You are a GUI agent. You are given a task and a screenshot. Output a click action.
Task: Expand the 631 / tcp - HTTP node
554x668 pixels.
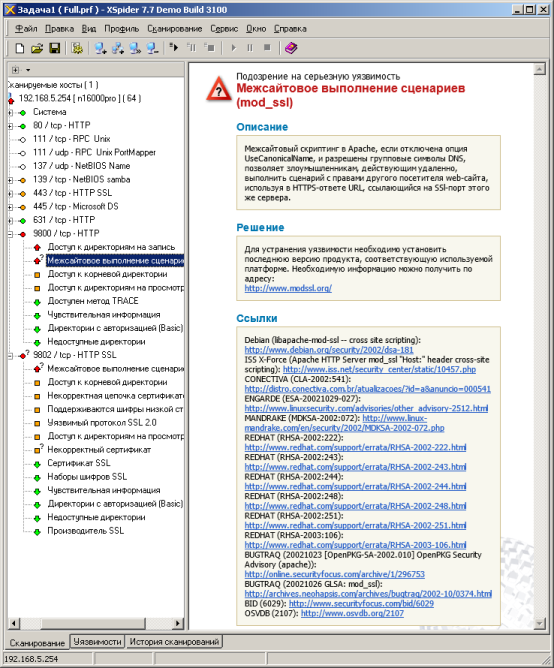(x=10, y=221)
